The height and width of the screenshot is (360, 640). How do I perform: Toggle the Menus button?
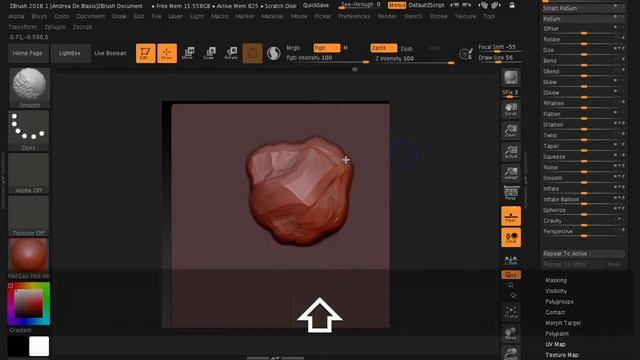(x=397, y=6)
